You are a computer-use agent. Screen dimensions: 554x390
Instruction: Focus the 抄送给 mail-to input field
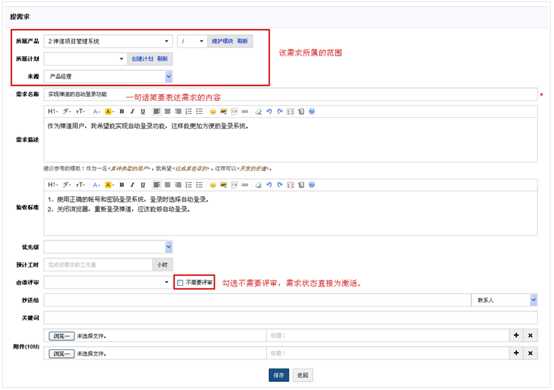257,300
